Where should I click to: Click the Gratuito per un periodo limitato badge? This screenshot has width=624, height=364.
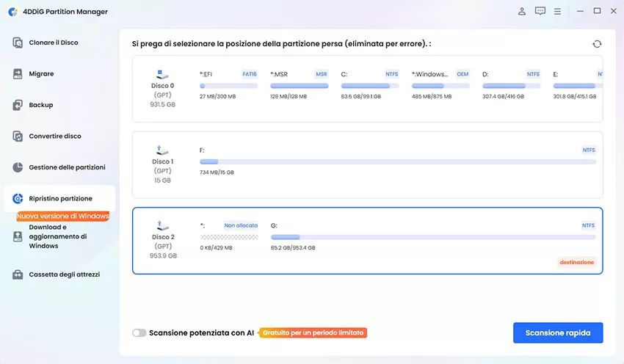[x=313, y=332]
